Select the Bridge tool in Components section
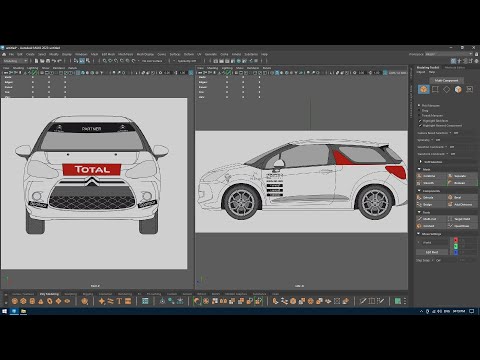 (x=431, y=204)
